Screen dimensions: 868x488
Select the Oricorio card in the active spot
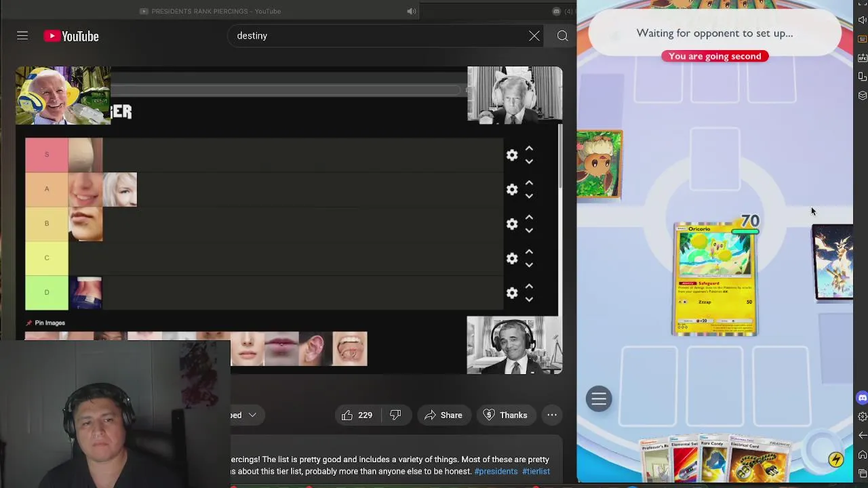click(x=715, y=279)
